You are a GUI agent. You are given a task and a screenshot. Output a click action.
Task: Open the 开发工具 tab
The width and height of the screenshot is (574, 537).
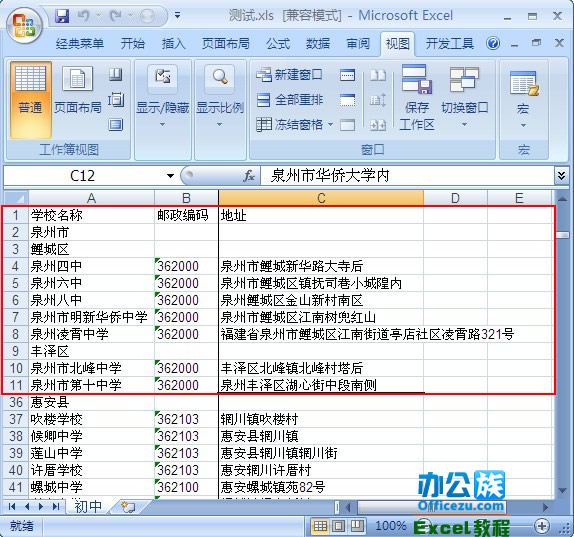450,44
